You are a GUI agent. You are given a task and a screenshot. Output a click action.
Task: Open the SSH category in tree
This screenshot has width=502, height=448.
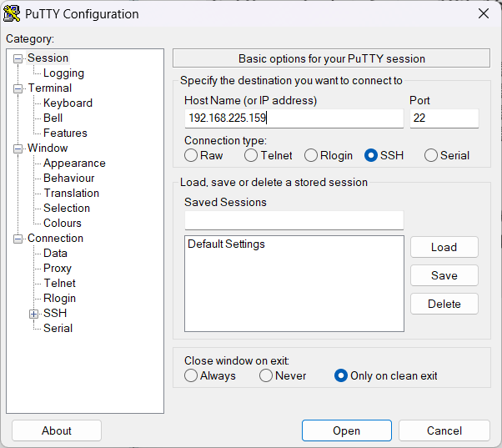(55, 313)
